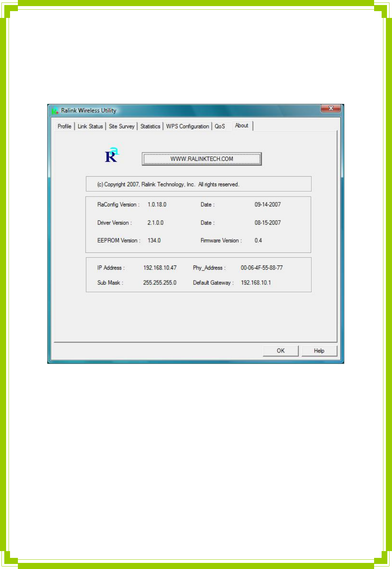Select the Site Survey tab
The height and width of the screenshot is (569, 392).
(122, 126)
